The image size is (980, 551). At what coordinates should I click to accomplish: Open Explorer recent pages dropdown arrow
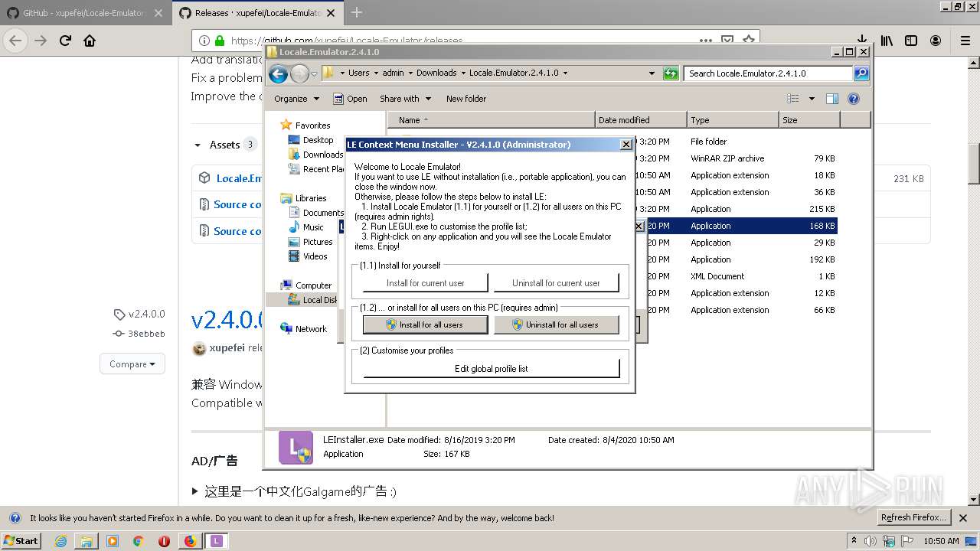[x=314, y=74]
